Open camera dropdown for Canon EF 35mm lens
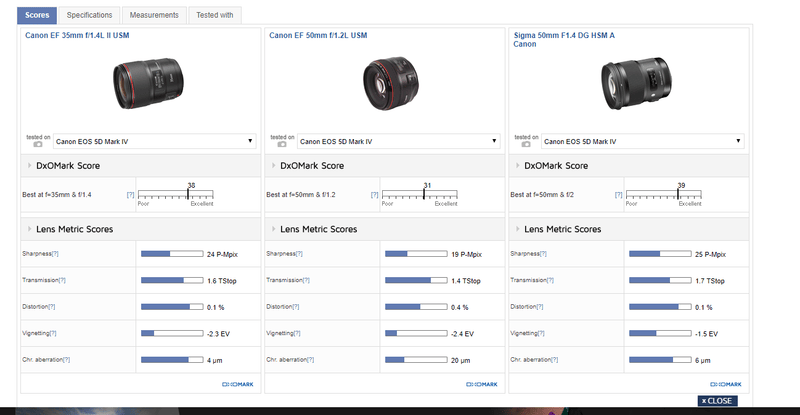 click(155, 142)
